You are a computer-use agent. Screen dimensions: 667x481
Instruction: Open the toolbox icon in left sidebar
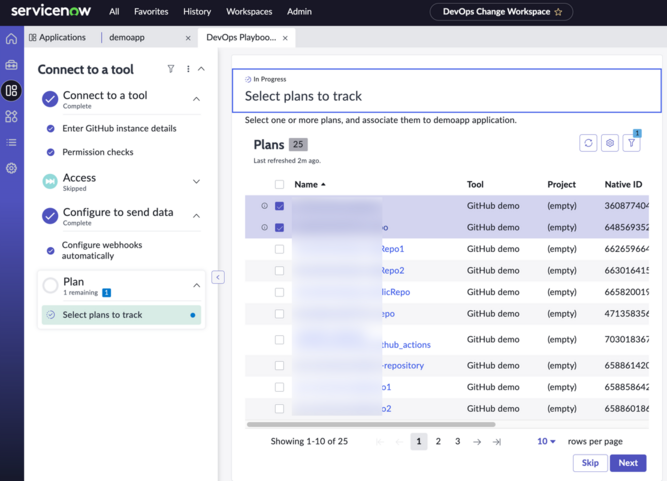(11, 65)
